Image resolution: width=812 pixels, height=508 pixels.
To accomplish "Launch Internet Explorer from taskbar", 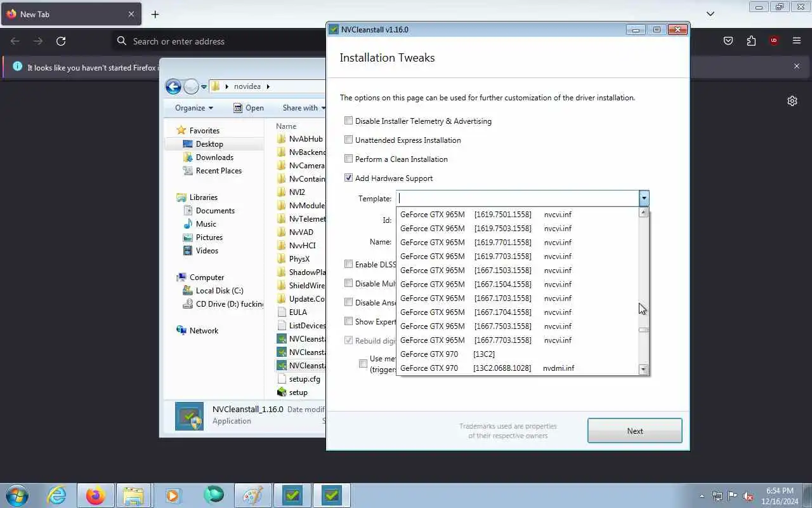I will [57, 495].
